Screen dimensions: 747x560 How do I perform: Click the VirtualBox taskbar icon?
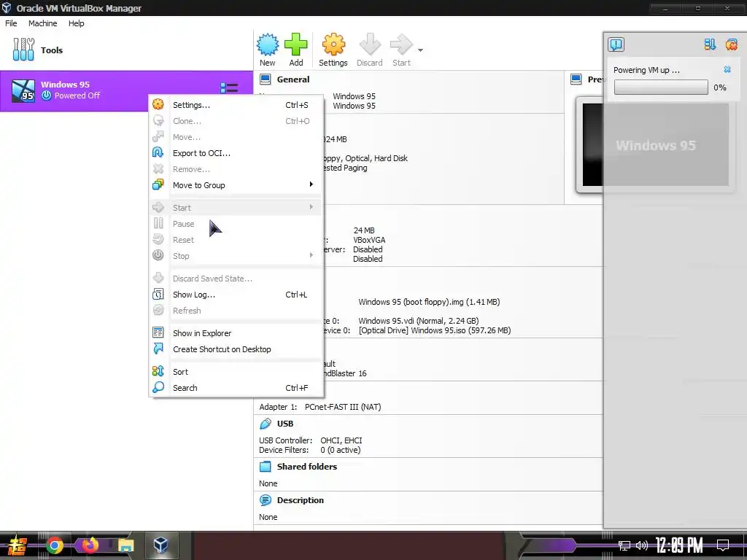coord(160,545)
